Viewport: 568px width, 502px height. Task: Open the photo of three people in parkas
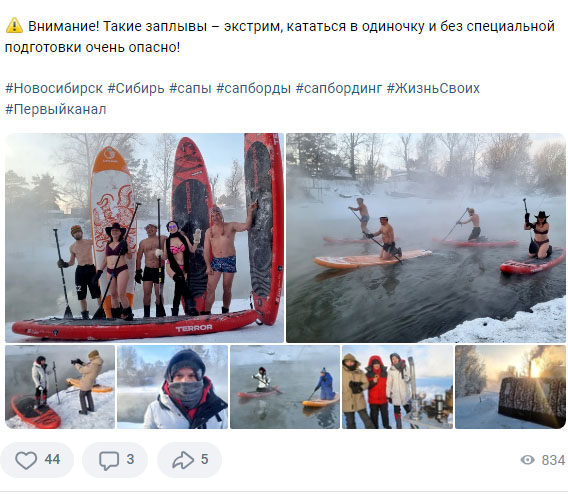click(397, 387)
